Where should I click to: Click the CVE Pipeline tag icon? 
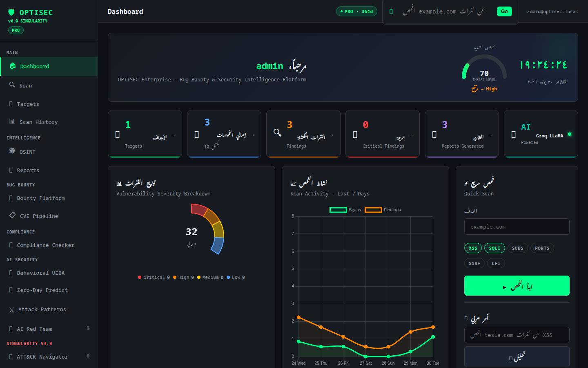[13, 215]
